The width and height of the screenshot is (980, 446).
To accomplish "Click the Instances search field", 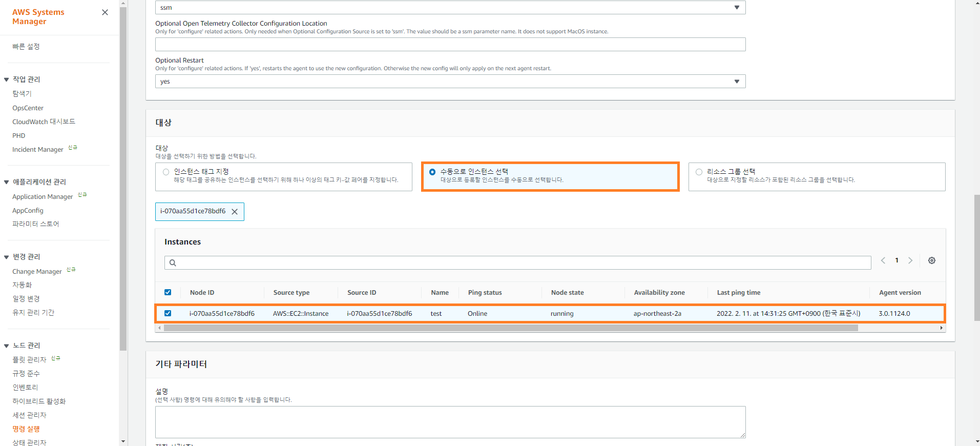I will (x=517, y=263).
